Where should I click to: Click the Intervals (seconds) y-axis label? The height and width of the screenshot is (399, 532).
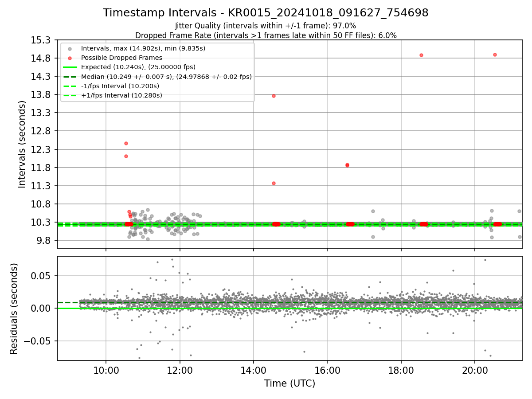tap(22, 144)
